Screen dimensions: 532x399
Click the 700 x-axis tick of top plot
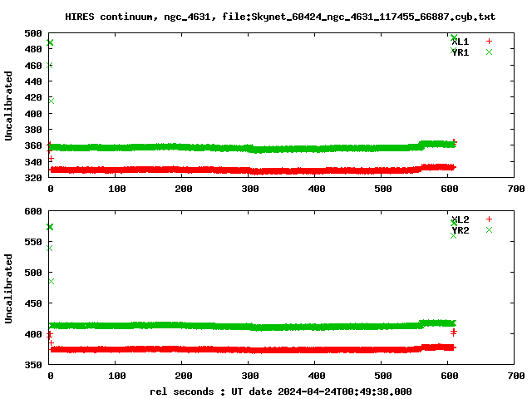516,189
